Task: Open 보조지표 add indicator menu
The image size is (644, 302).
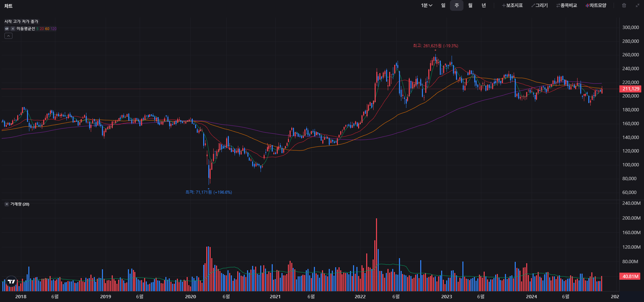Action: [x=512, y=5]
